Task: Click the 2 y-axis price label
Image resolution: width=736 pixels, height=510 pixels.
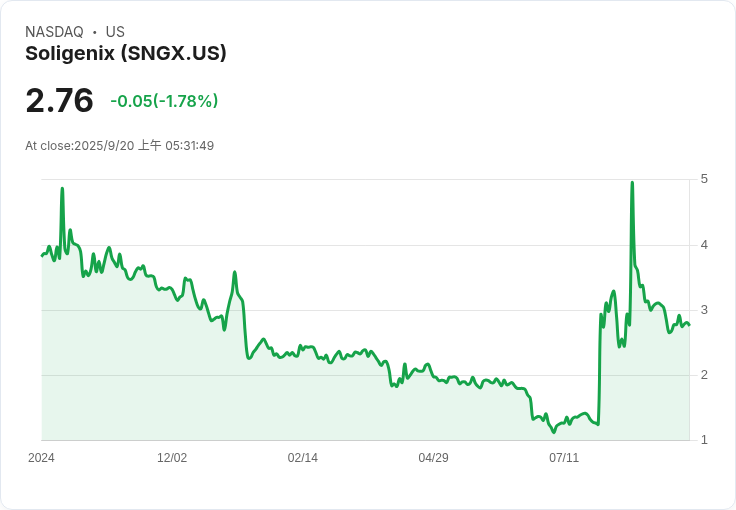Action: (704, 375)
